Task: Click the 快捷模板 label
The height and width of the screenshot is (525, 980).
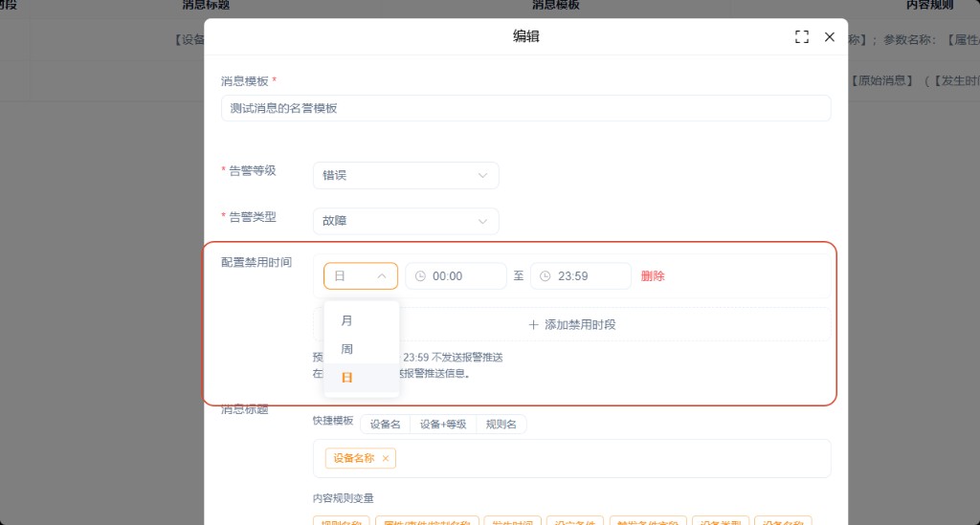Action: tap(333, 421)
